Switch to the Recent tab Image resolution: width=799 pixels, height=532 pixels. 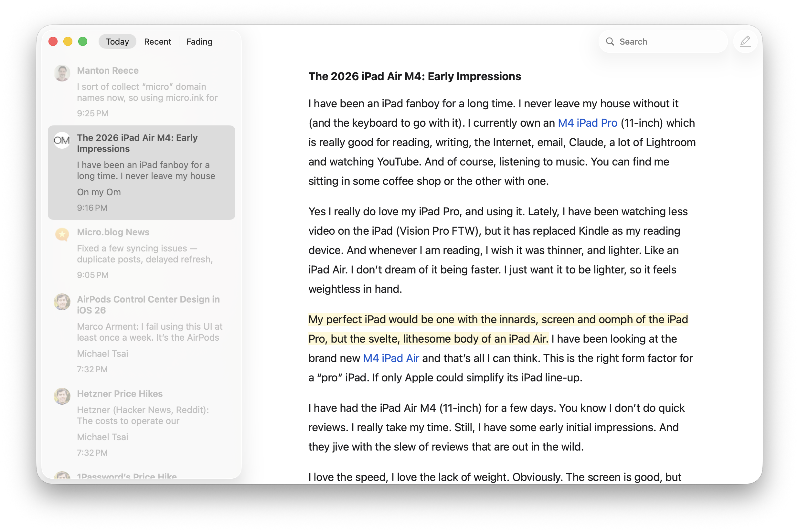157,41
